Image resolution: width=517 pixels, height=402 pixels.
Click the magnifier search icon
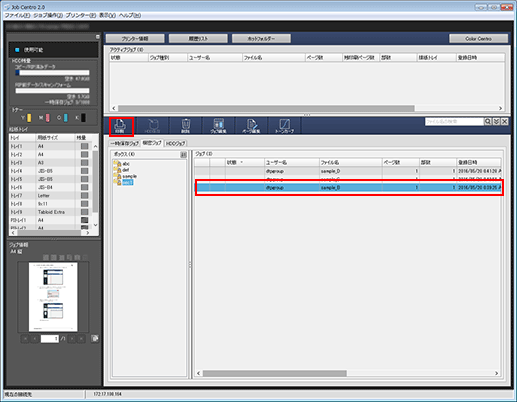(x=487, y=122)
